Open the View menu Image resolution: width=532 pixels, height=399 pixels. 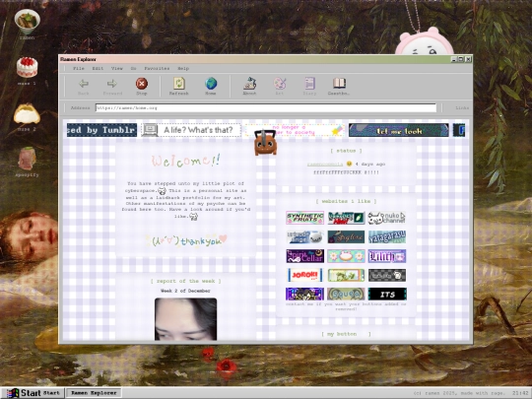pyautogui.click(x=116, y=68)
